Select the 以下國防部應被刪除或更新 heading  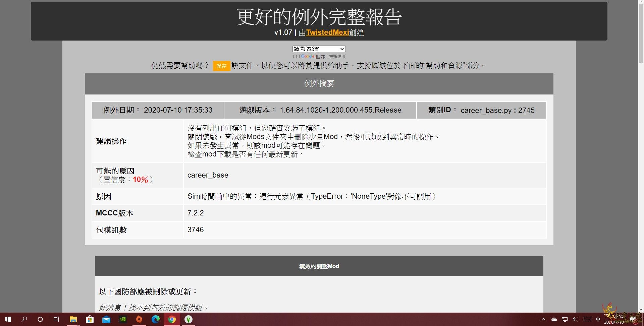coord(148,291)
